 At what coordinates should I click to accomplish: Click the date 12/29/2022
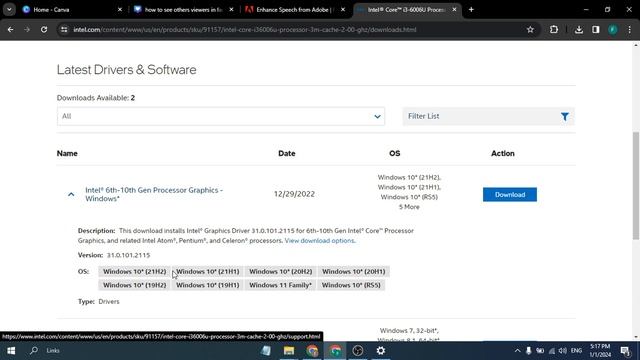point(294,194)
